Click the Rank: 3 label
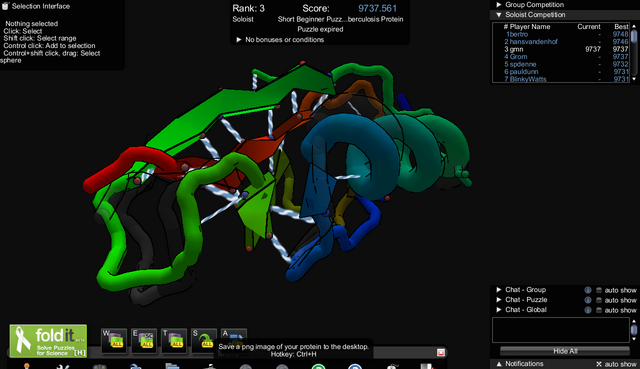Screen dimensions: 640x369 coord(249,8)
